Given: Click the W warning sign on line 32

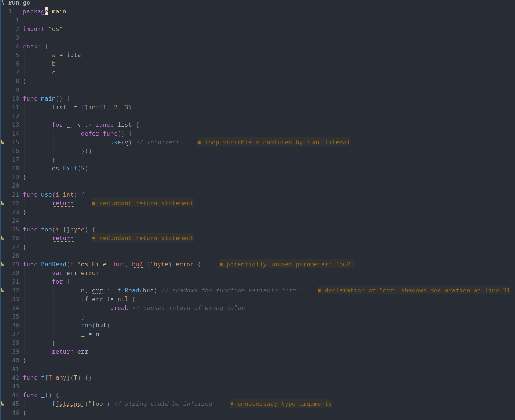Looking at the screenshot, I should (x=3, y=290).
